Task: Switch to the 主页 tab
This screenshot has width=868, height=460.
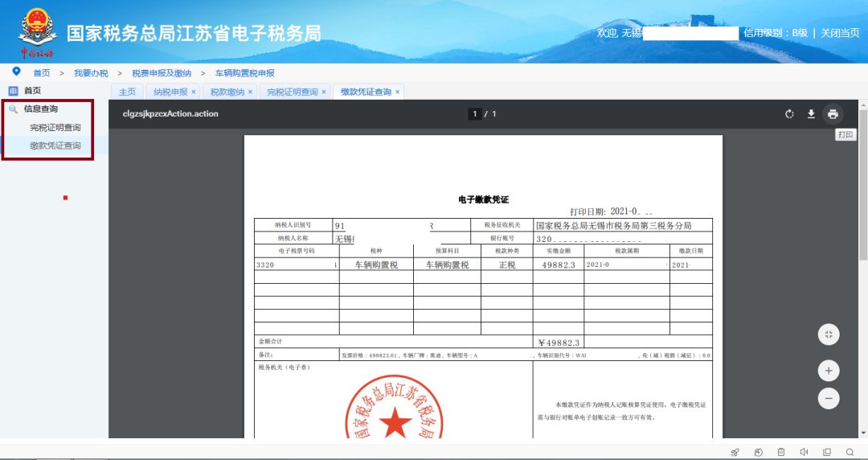Action: pos(127,92)
